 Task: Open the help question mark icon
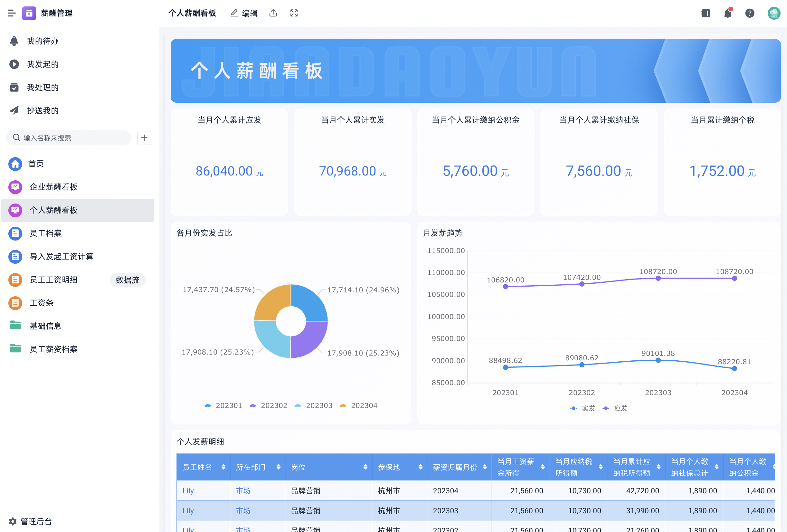coord(749,13)
